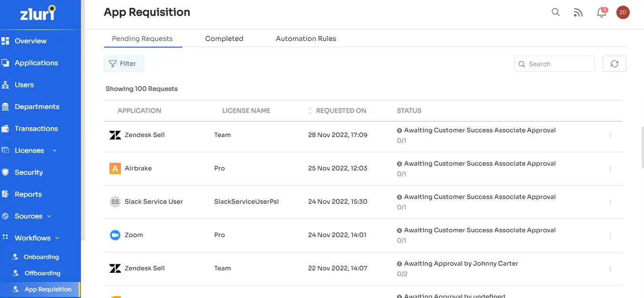Open three-dot menu for 22 Nov Zendesk row
This screenshot has width=644, height=298.
coord(610,269)
